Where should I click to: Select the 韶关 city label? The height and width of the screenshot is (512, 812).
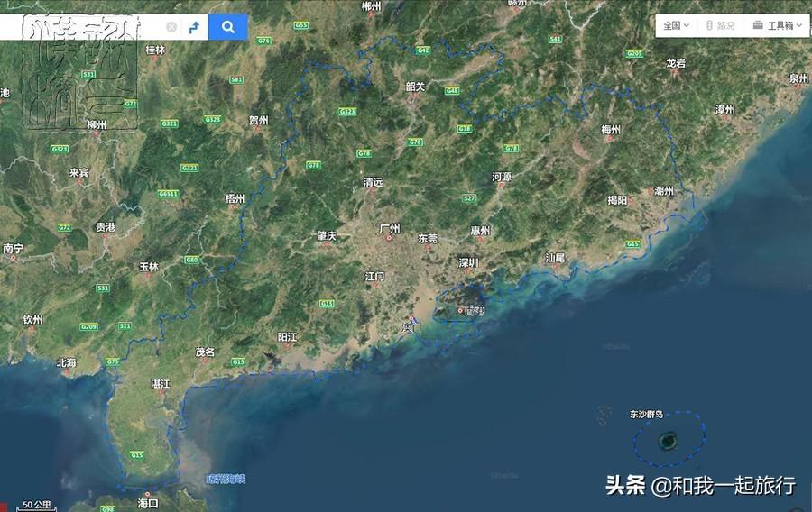coord(415,87)
